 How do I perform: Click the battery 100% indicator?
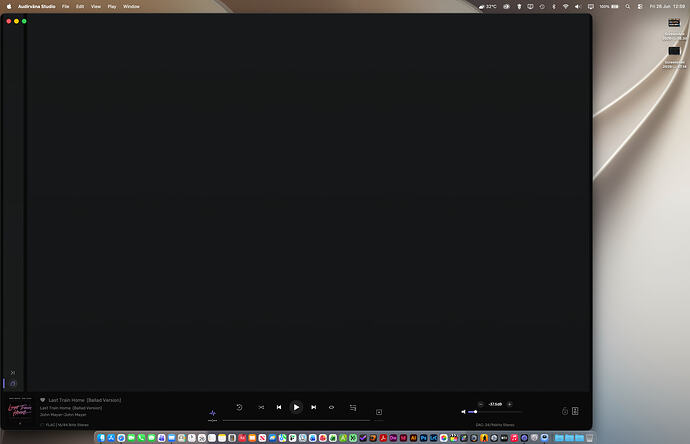tap(609, 7)
